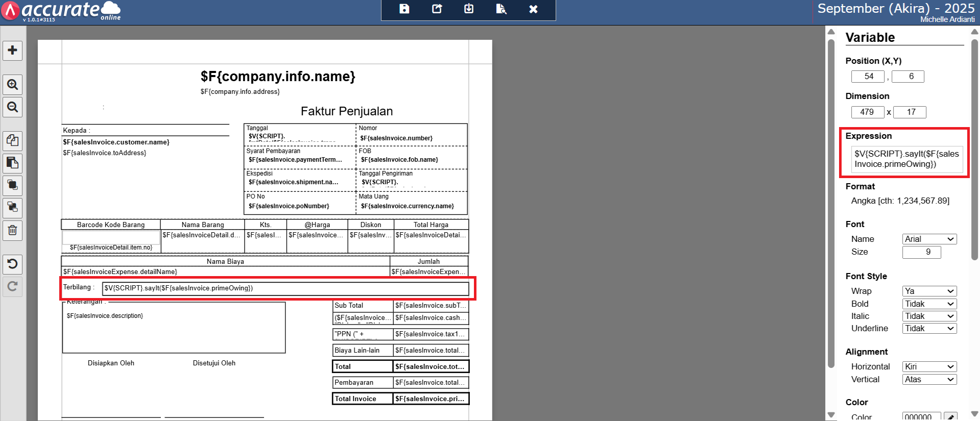Open the Underline dropdown
The width and height of the screenshot is (980, 421).
tap(929, 329)
